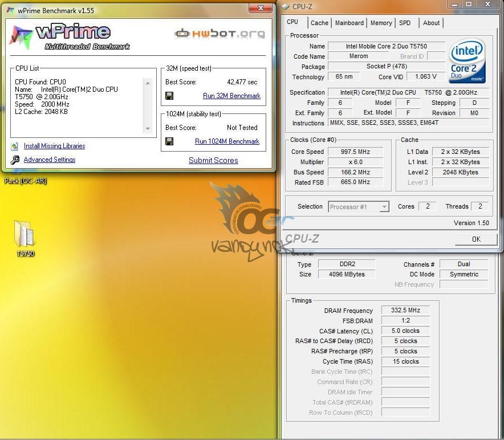Click the colorful wPrime bird logo
The width and height of the screenshot is (504, 440).
pyautogui.click(x=21, y=37)
